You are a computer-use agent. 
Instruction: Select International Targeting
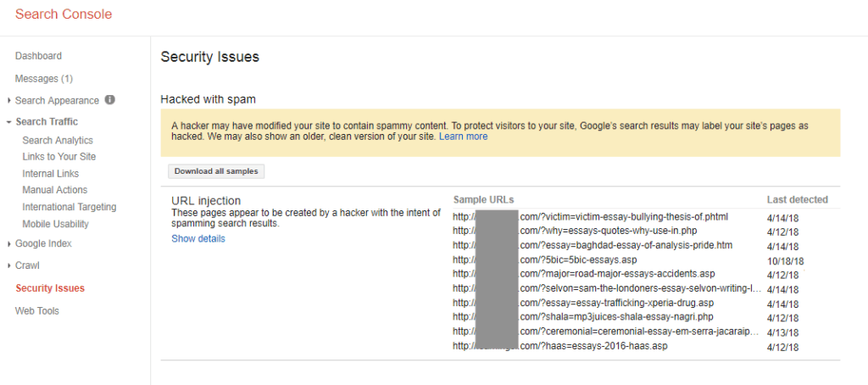pyautogui.click(x=70, y=207)
